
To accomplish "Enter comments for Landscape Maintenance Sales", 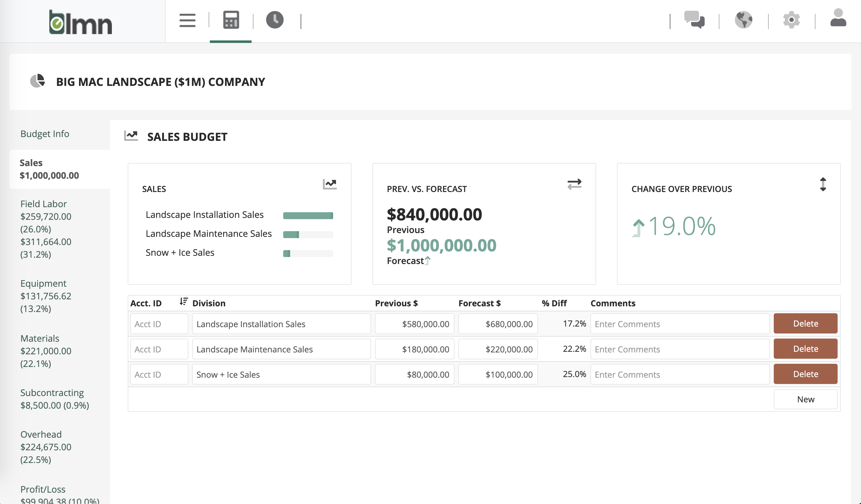I will coord(680,349).
